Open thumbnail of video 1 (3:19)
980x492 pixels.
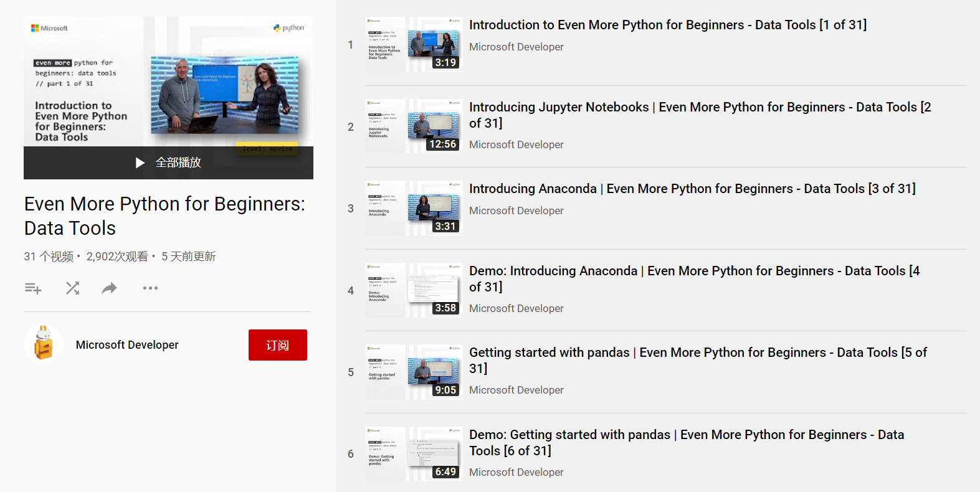click(x=414, y=44)
